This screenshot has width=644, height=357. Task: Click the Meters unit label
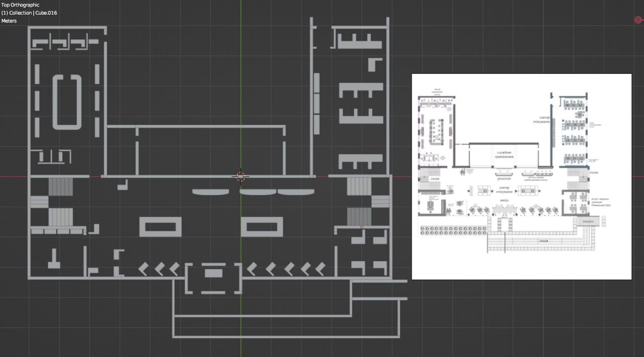9,21
